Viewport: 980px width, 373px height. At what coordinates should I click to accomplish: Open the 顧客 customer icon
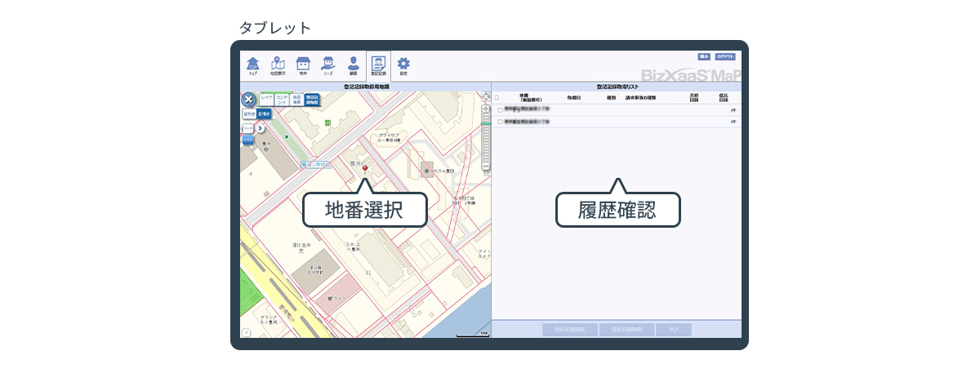pos(353,65)
